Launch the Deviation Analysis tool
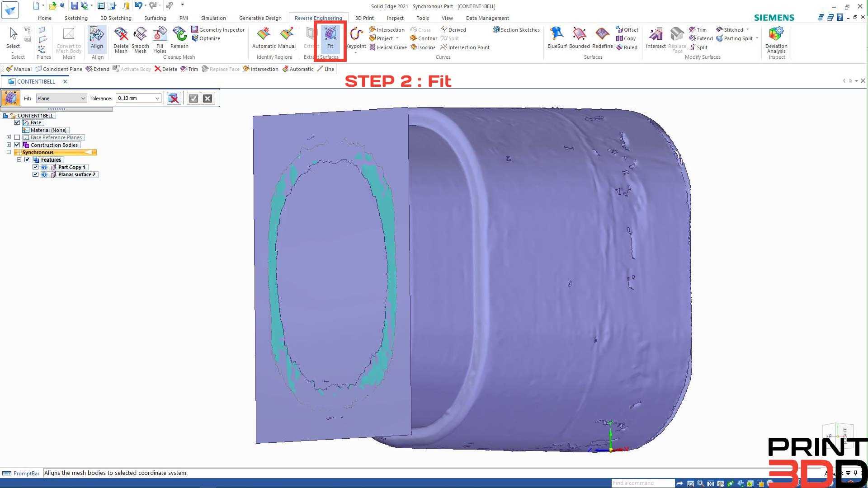The height and width of the screenshot is (488, 868). point(776,38)
